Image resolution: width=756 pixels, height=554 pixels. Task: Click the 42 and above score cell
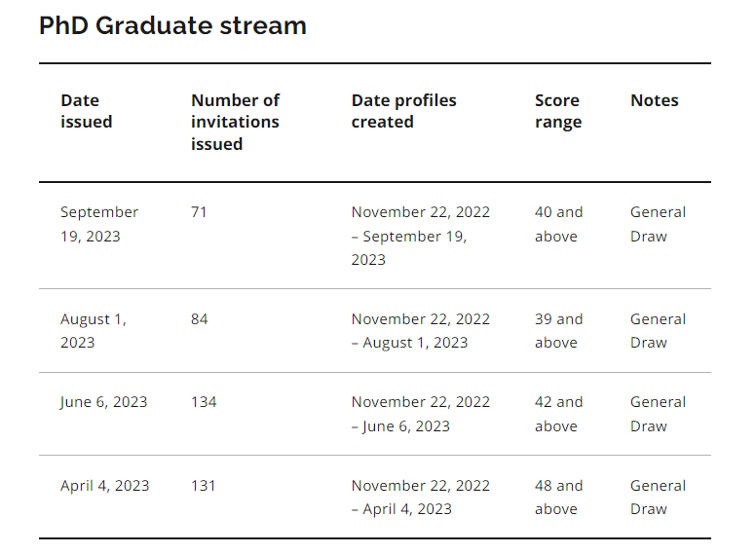(558, 415)
